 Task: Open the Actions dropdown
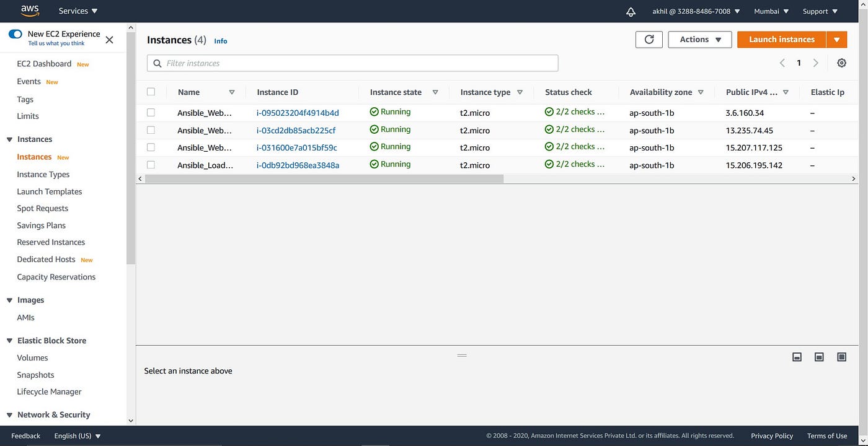tap(700, 40)
